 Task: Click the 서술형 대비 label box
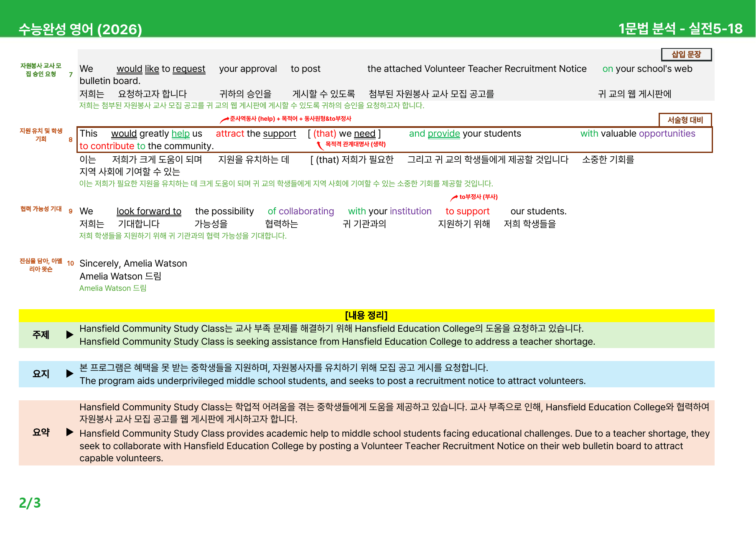[685, 120]
